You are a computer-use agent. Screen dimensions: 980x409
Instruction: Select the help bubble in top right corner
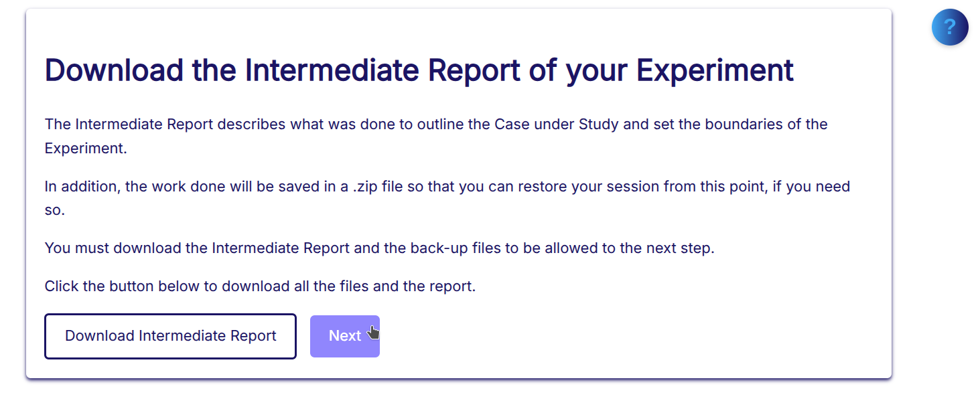950,27
